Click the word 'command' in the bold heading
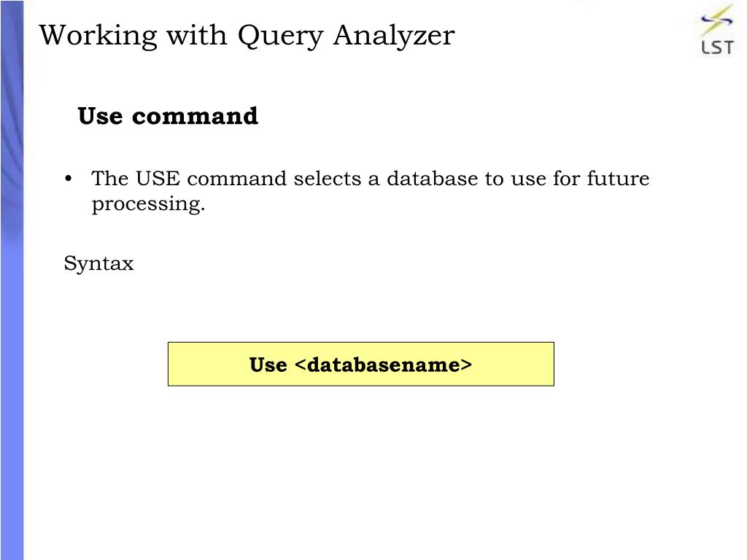 tap(195, 116)
